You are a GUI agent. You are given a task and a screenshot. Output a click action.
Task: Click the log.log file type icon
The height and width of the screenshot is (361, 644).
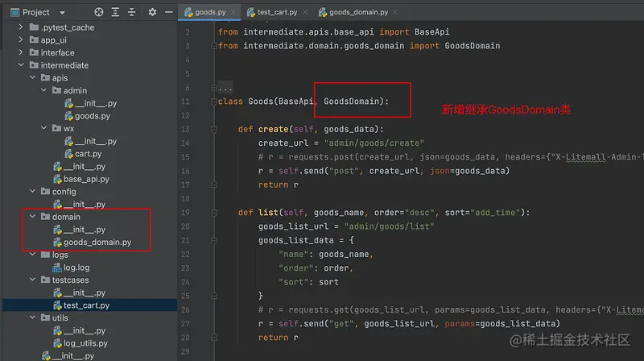click(57, 268)
